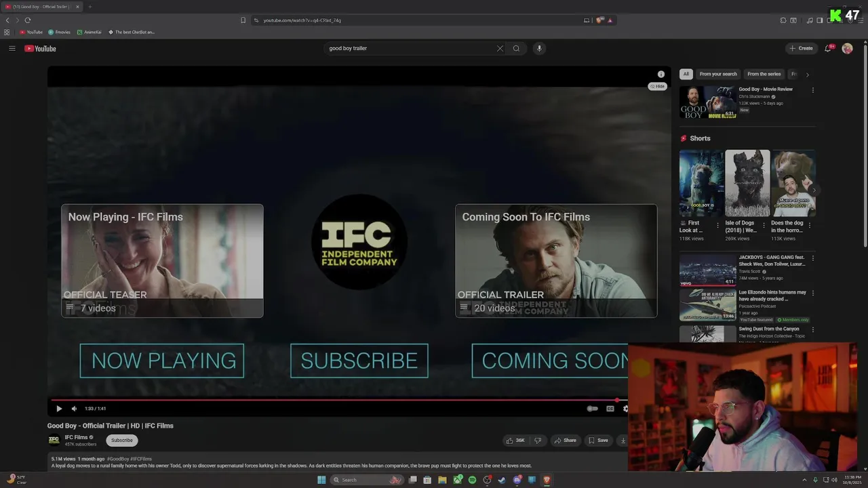Open Lue Elizondo video title
This screenshot has height=488, width=868.
coord(772,296)
